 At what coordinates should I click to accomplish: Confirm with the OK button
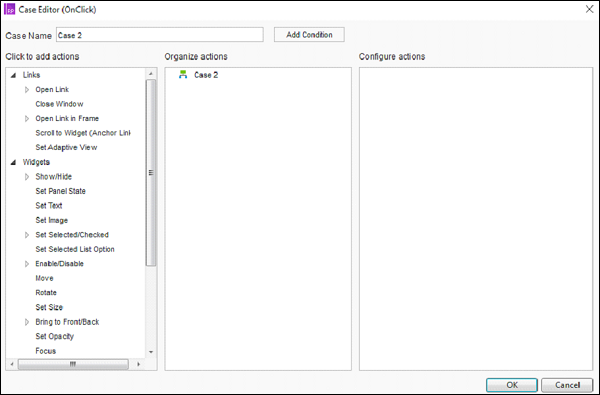click(x=512, y=385)
